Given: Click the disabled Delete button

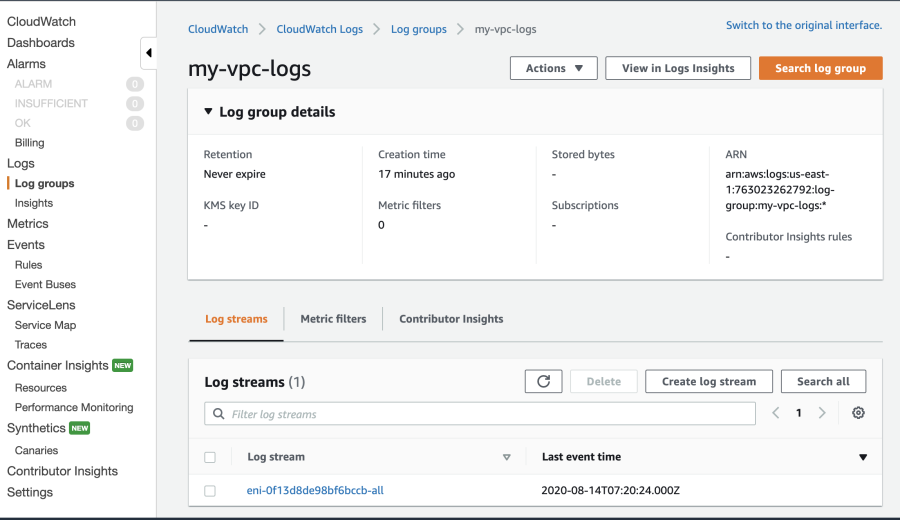Looking at the screenshot, I should (603, 382).
